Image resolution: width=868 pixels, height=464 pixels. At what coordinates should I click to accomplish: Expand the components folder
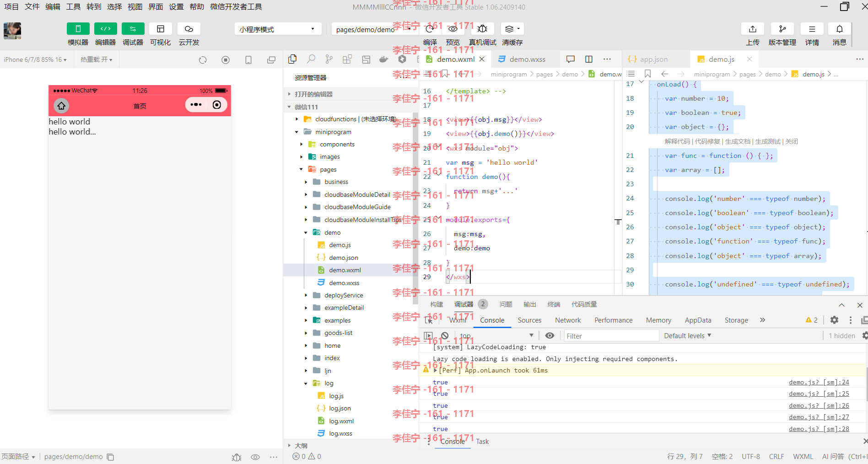pos(302,144)
